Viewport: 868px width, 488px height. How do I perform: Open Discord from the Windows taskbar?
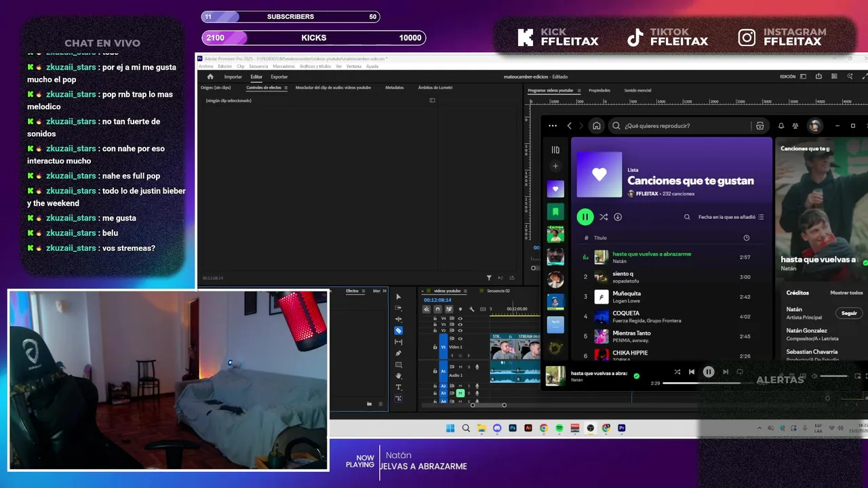pos(498,428)
